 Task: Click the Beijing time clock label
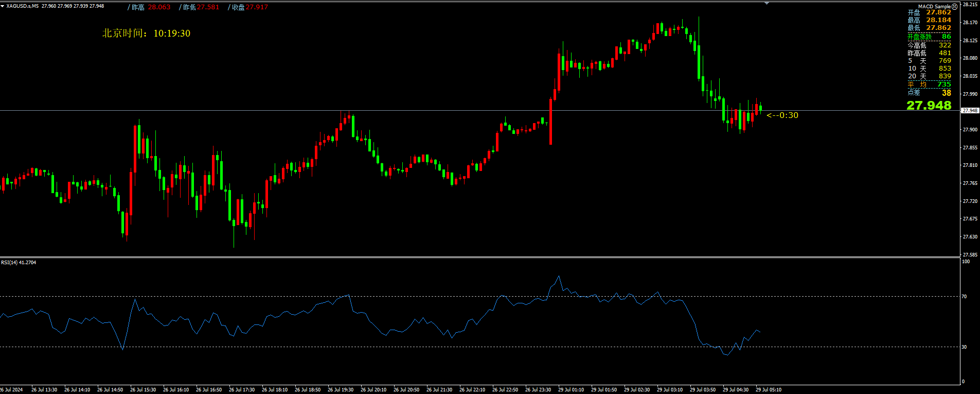pos(146,33)
